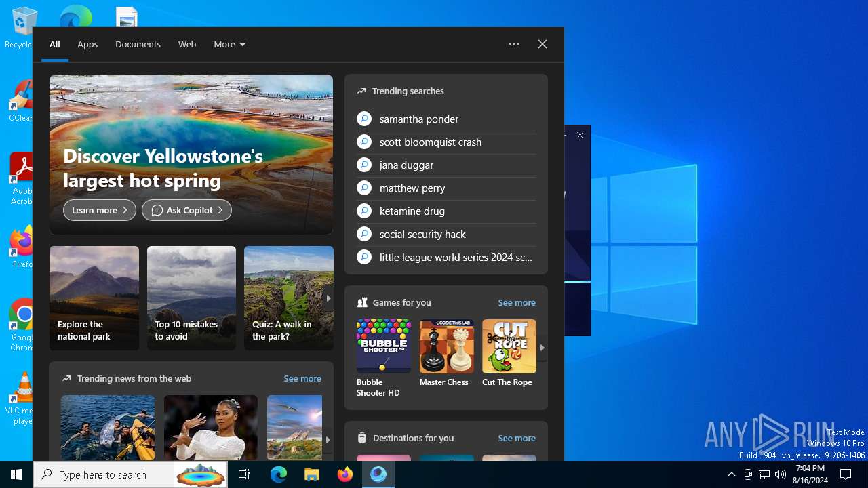868x488 pixels.
Task: Launch Firefox from taskbar
Action: click(345, 474)
